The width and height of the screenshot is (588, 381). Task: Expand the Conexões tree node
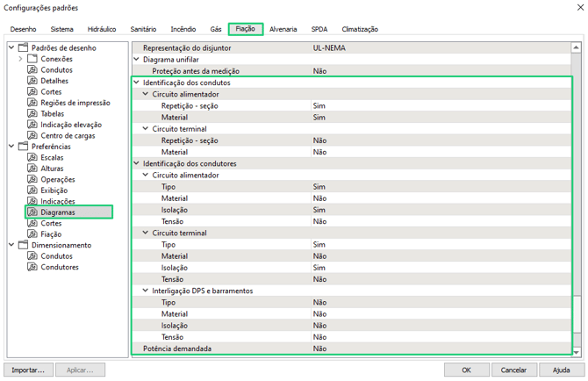point(21,59)
